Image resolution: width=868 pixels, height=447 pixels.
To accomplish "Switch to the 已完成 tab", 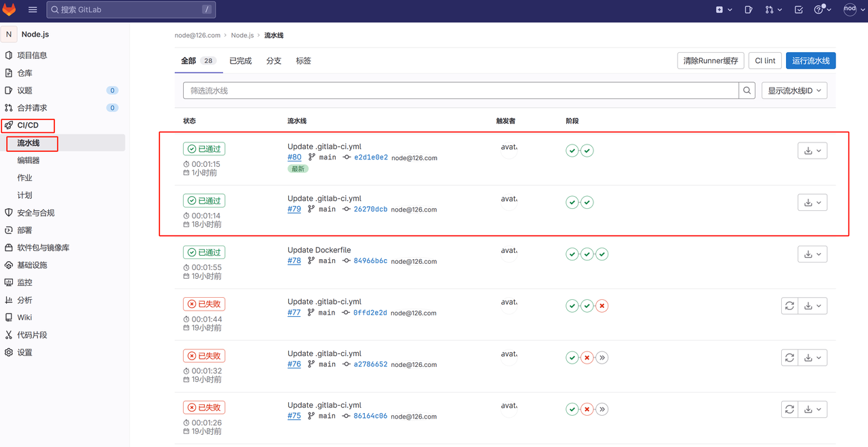I will tap(240, 61).
